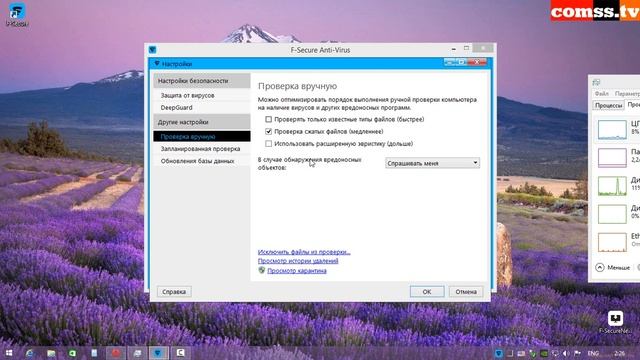Click ENG language indicator
Viewport: 640px width, 360px height.
click(x=593, y=353)
